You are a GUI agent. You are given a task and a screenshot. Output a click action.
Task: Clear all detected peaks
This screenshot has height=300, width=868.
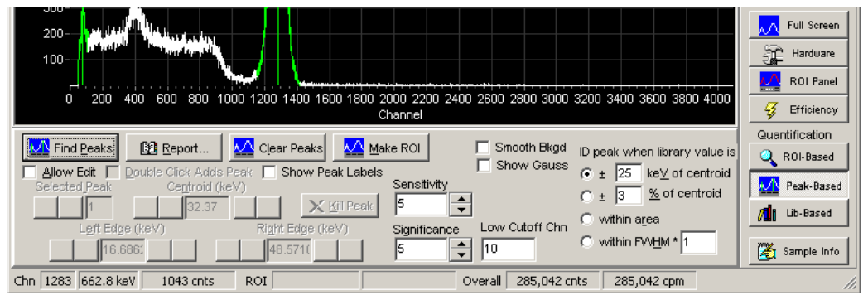[x=277, y=148]
